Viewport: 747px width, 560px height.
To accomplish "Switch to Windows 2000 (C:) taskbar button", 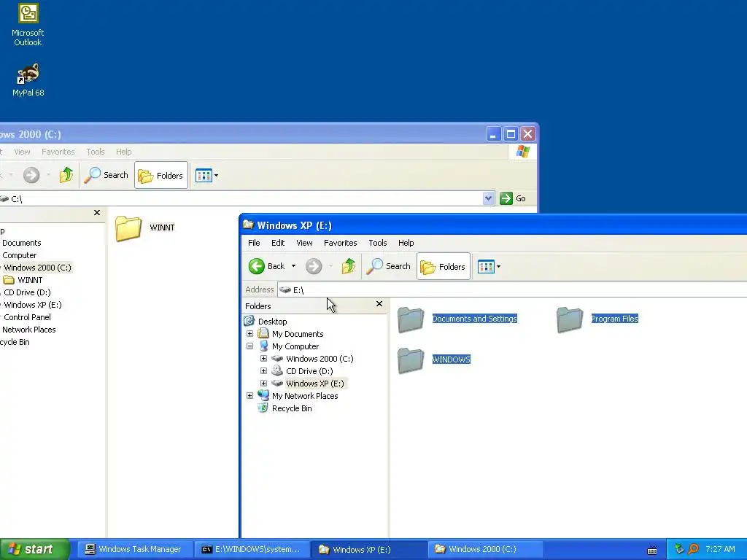I will 484,549.
